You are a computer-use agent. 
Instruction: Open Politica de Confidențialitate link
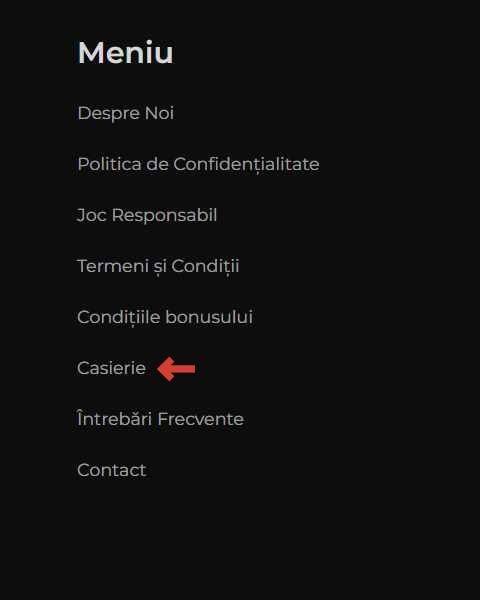pyautogui.click(x=198, y=165)
